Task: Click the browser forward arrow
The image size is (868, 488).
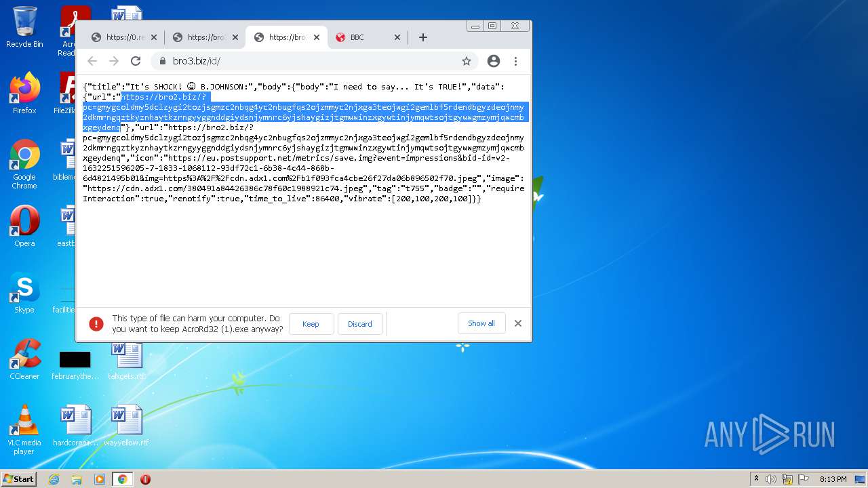Action: tap(114, 61)
